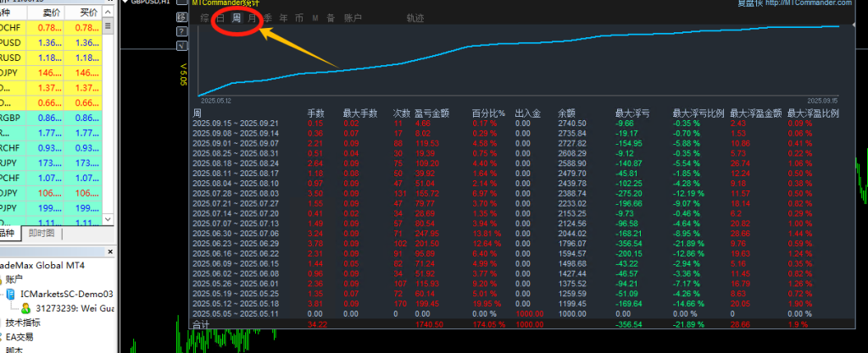Switch to the 周 weekly tab
This screenshot has width=868, height=353.
tap(236, 19)
